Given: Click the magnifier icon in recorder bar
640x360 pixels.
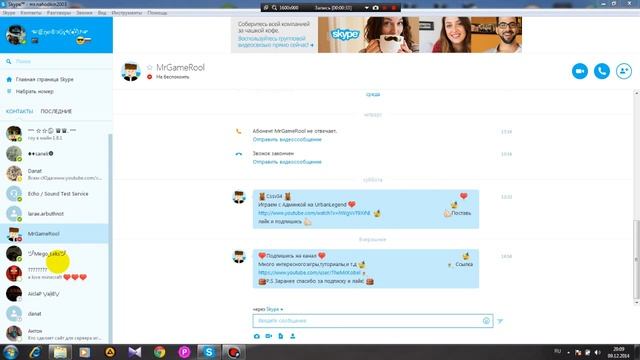Looking at the screenshot, I should click(x=274, y=8).
